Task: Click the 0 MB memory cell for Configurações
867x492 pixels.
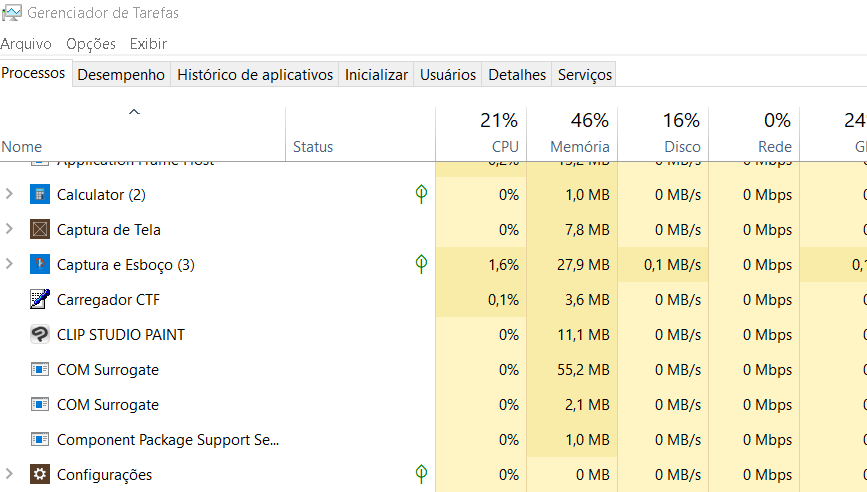Action: pyautogui.click(x=572, y=475)
